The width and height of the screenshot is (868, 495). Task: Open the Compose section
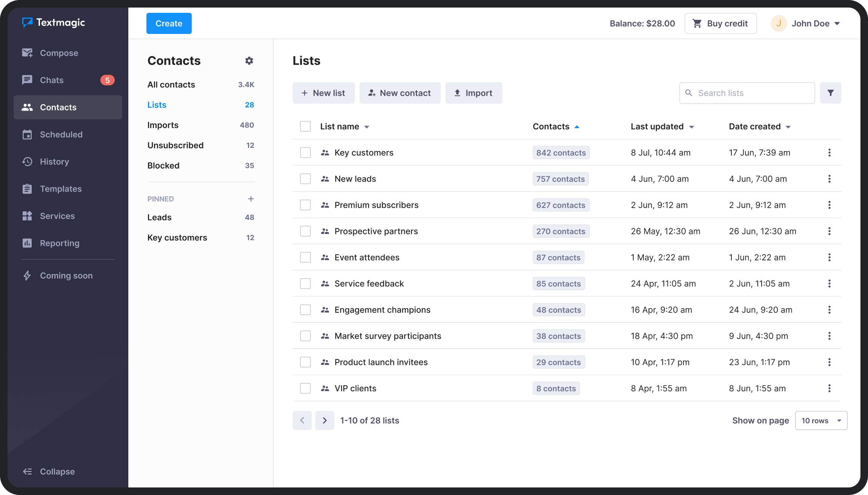point(59,53)
